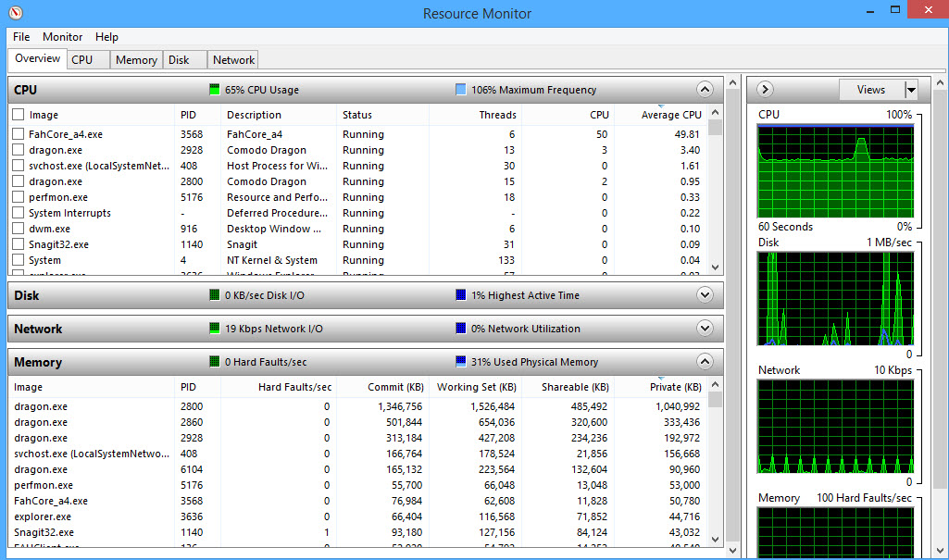Image resolution: width=949 pixels, height=560 pixels.
Task: Click the 65% CPU Usage label
Action: coord(261,90)
